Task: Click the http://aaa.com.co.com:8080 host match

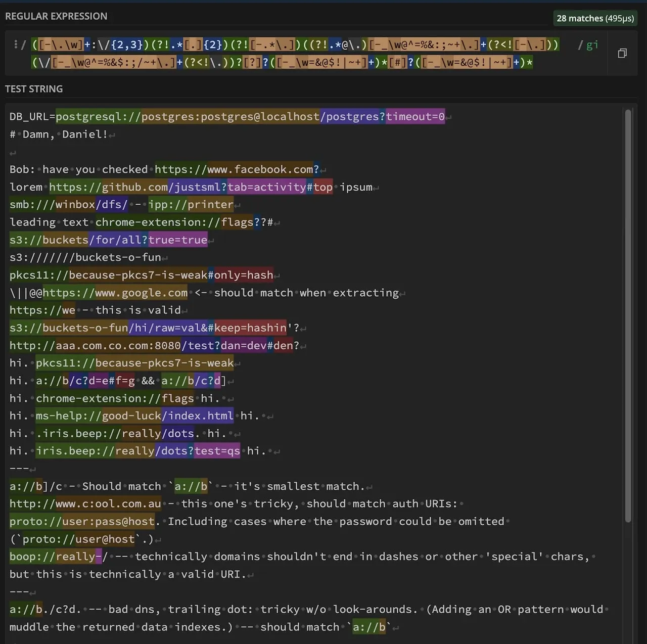Action: click(x=95, y=346)
